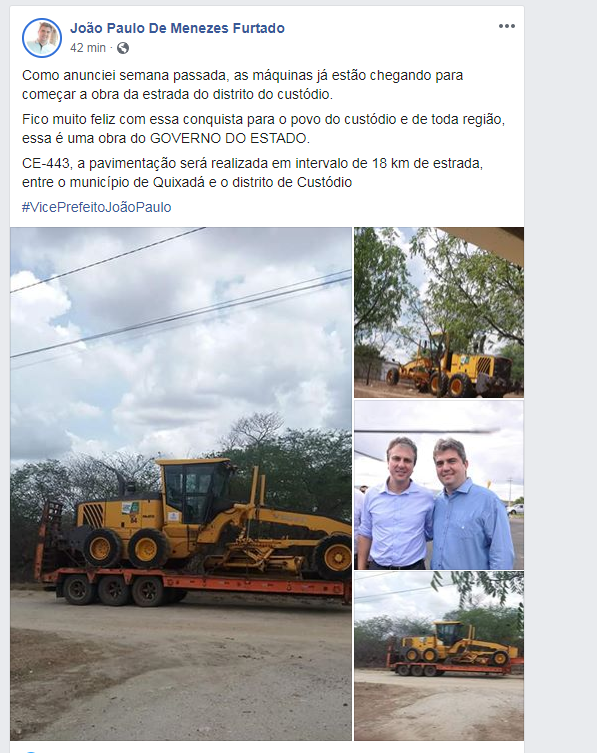
Task: Open the author's circular profile picture
Action: 42,38
